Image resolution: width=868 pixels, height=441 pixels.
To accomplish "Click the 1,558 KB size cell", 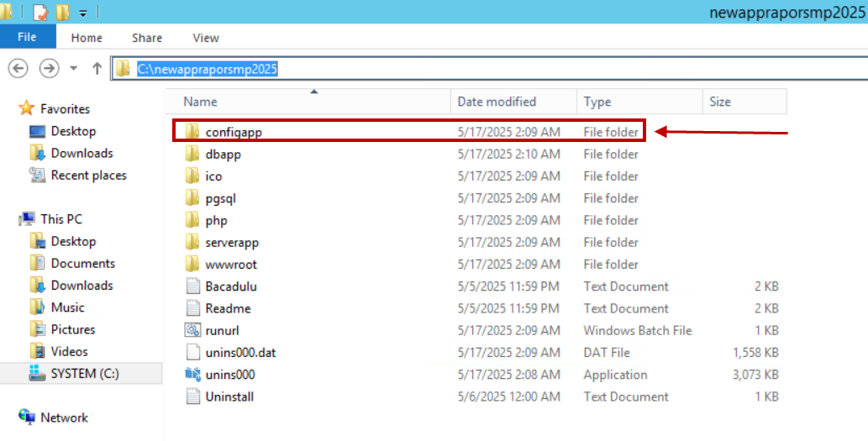I will [x=755, y=353].
